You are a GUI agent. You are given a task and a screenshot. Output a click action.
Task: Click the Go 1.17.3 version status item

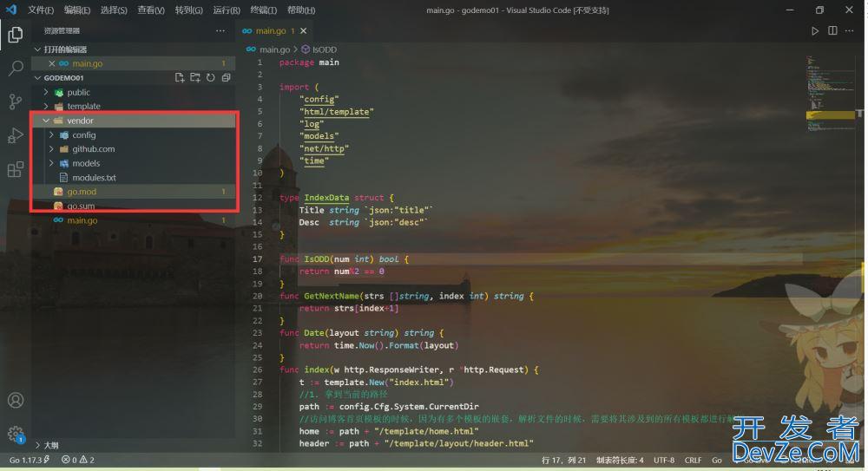point(30,460)
